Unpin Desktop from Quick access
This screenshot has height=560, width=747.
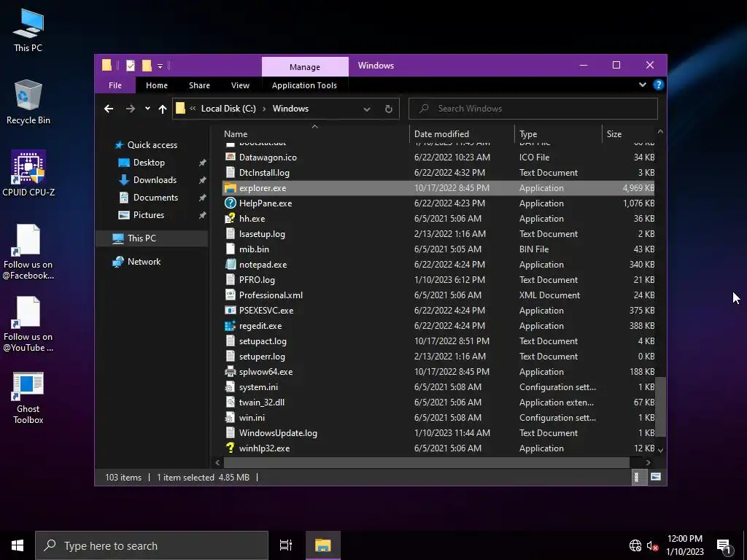pos(203,163)
